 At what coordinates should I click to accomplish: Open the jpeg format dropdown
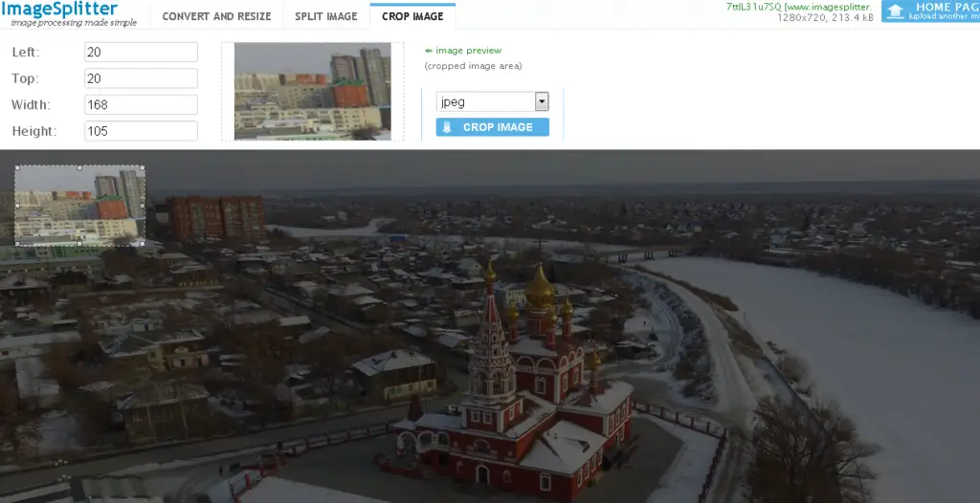click(x=541, y=101)
